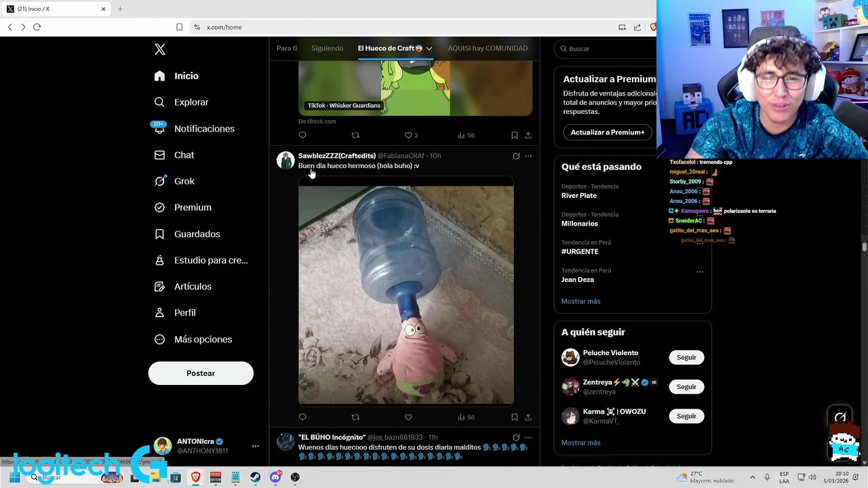
Task: Reload the x.com page
Action: click(x=37, y=27)
